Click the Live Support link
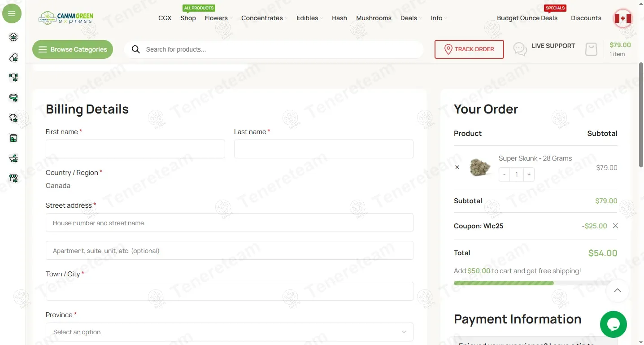The width and height of the screenshot is (644, 345). [553, 46]
